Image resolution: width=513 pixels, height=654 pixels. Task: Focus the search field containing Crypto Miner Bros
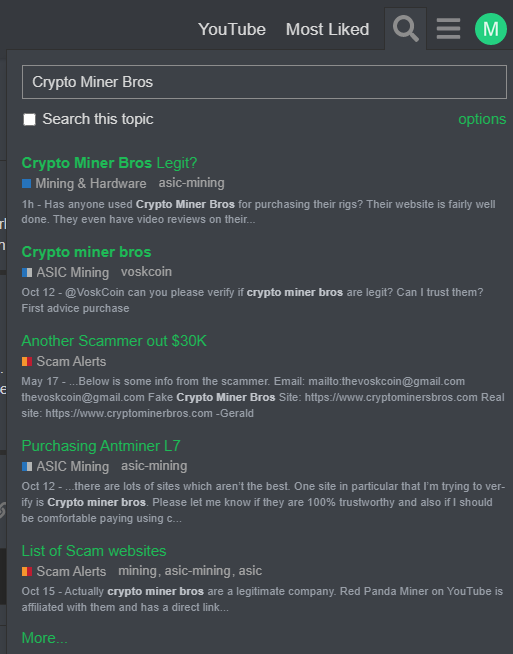tap(264, 82)
